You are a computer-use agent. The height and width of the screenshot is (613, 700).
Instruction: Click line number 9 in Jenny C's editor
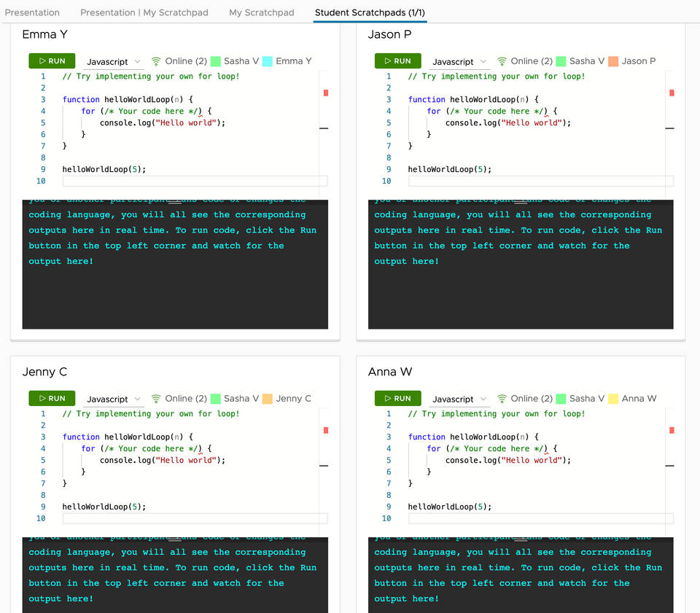pos(42,506)
